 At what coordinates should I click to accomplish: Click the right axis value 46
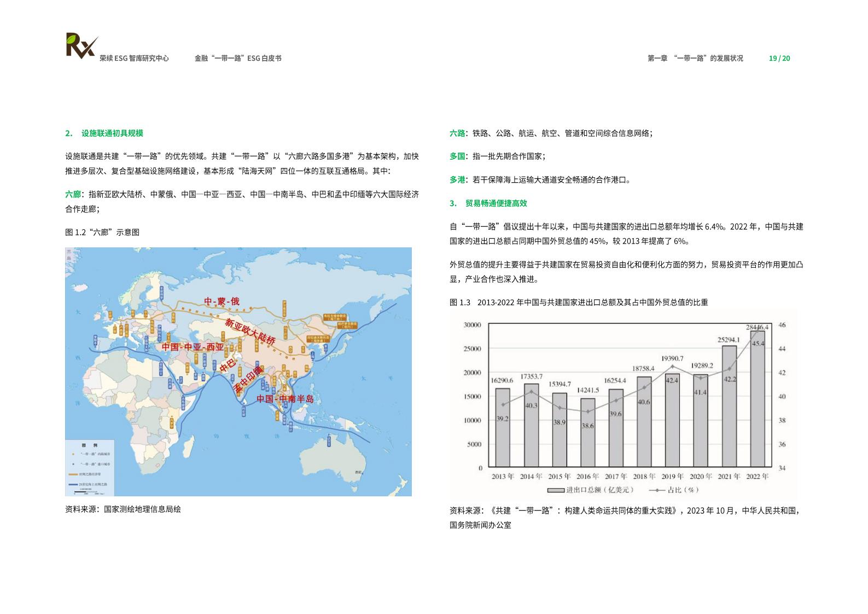click(782, 325)
